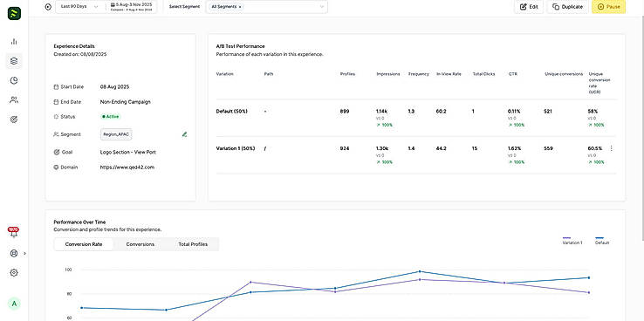Click the Duplicate button
Viewport: 644px width, 321px height.
click(567, 7)
